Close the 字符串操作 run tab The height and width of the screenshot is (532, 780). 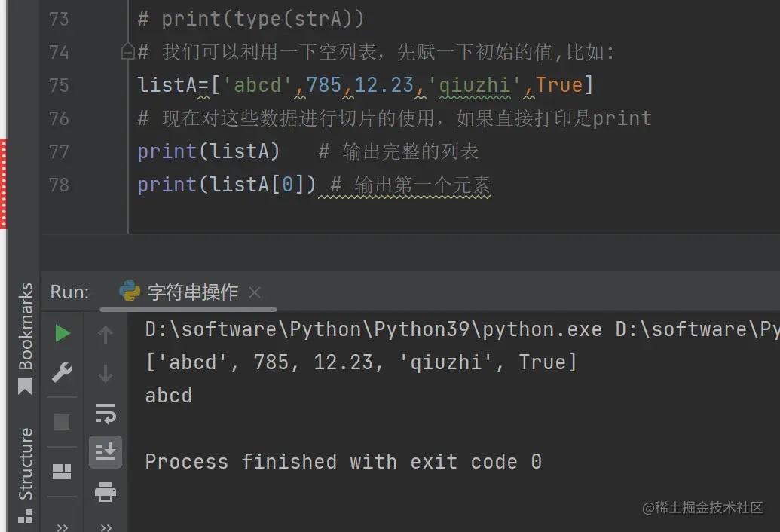(255, 292)
